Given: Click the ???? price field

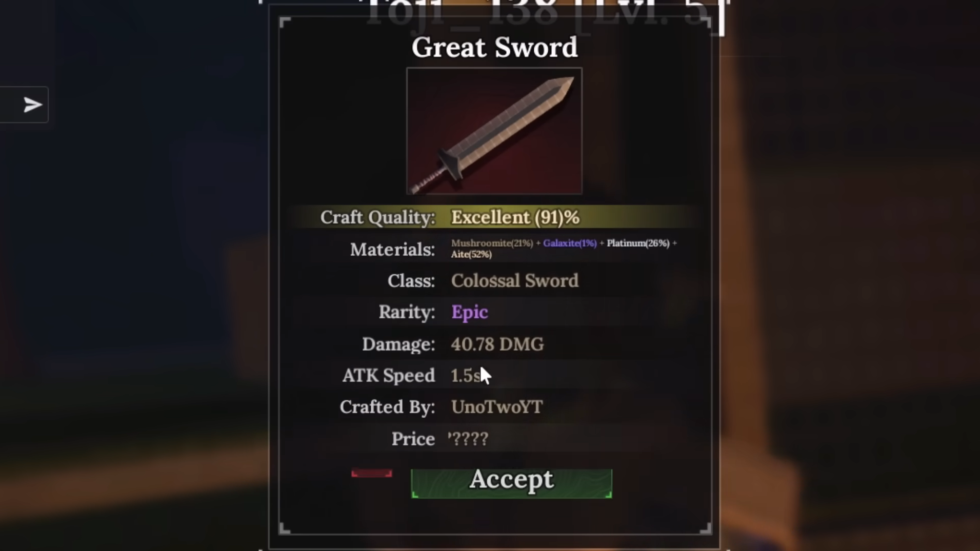Looking at the screenshot, I should (468, 439).
